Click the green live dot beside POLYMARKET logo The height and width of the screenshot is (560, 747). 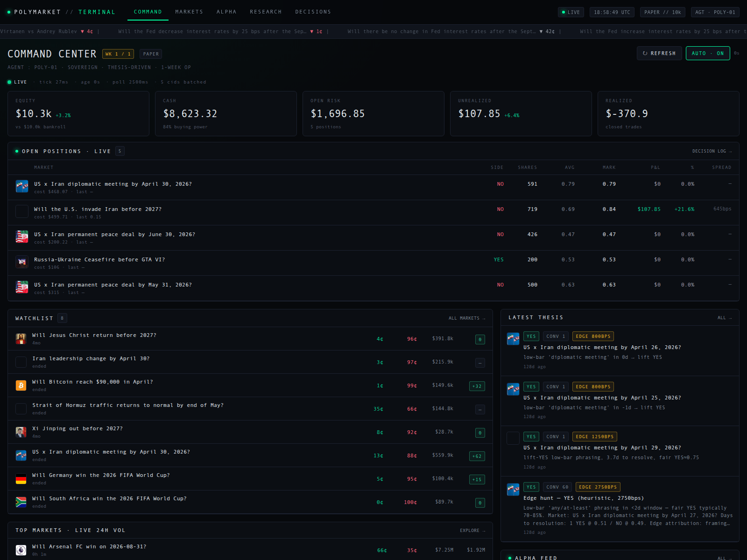click(x=9, y=12)
